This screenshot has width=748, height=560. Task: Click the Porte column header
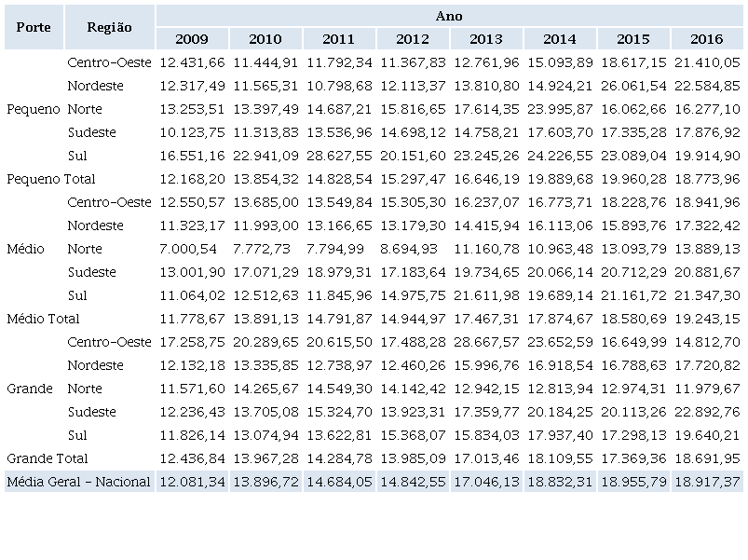[x=34, y=27]
